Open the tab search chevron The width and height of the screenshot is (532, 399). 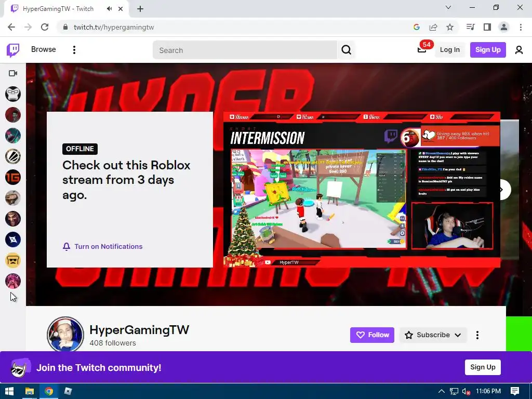click(448, 7)
